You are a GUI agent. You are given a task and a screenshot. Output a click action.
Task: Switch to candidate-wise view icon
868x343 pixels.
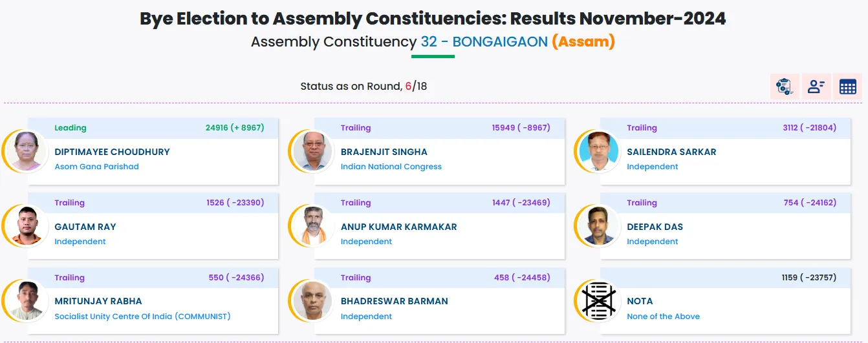[x=816, y=87]
